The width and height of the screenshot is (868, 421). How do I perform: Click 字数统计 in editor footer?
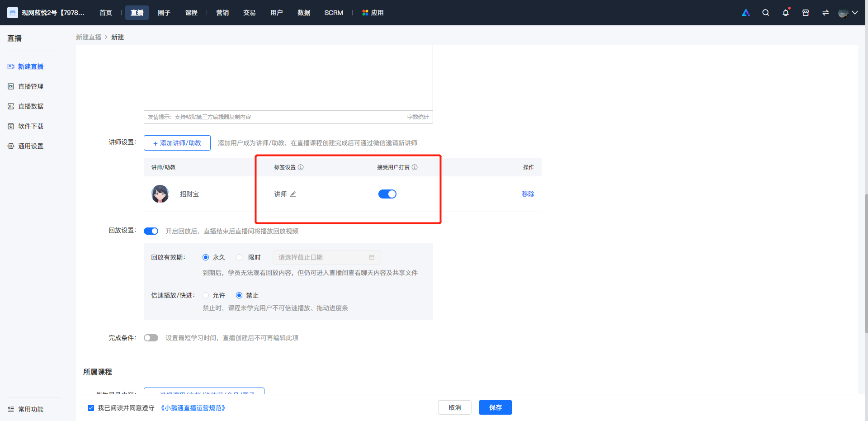click(x=418, y=117)
